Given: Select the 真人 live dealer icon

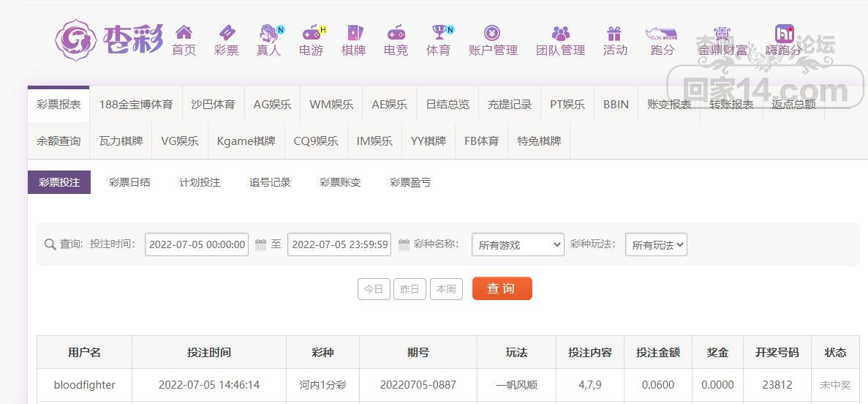Looking at the screenshot, I should click(x=270, y=33).
